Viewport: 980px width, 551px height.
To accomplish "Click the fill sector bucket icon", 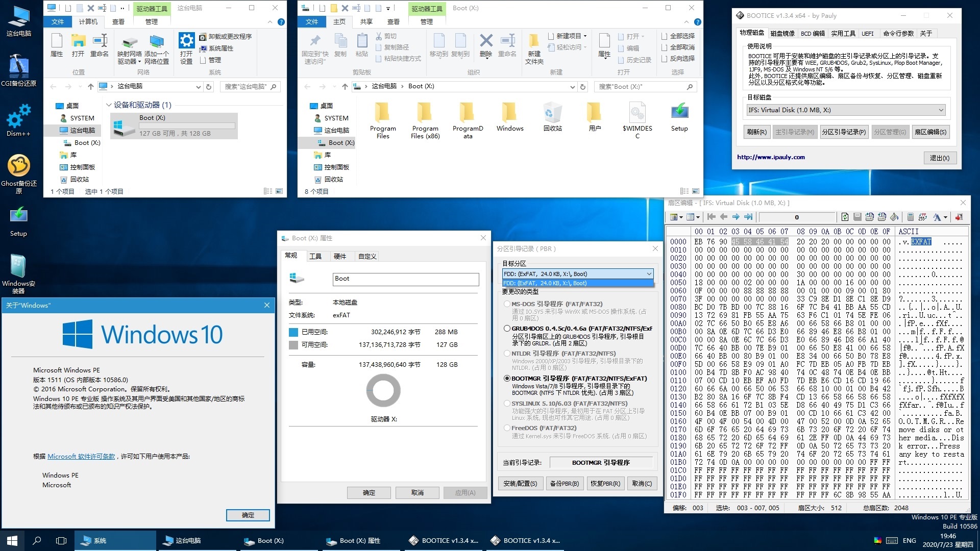I will [894, 217].
